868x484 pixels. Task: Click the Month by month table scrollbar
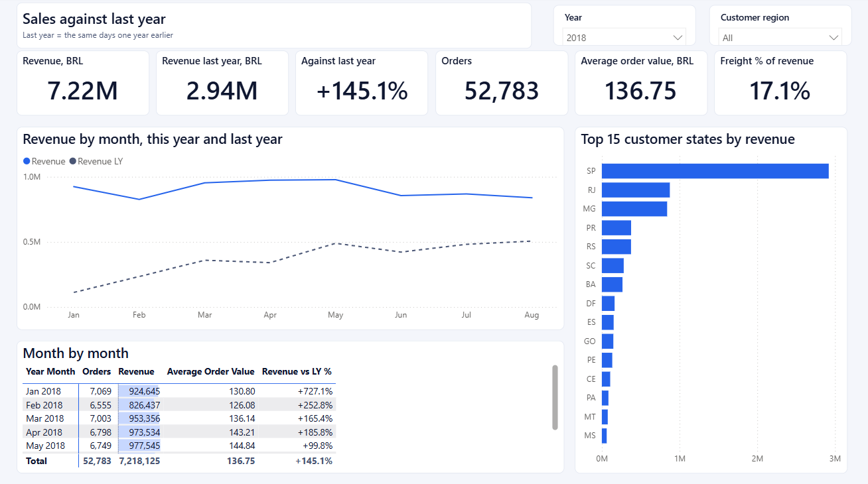[x=555, y=397]
